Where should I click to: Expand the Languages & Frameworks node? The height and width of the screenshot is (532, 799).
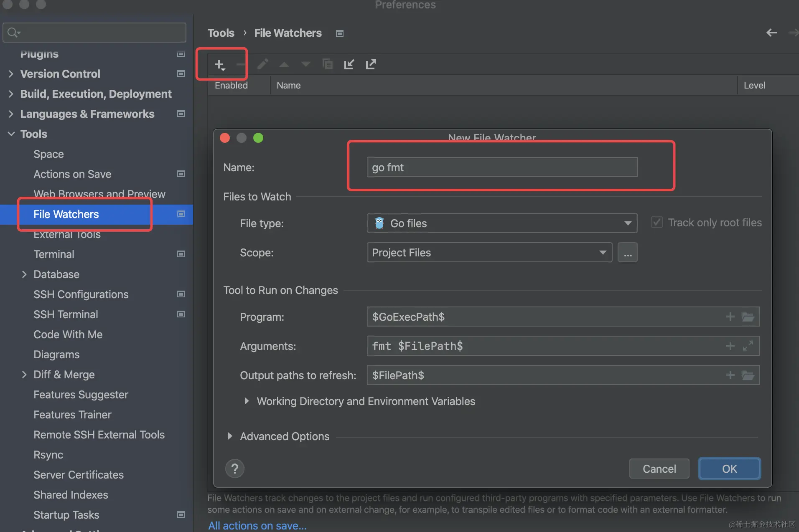click(x=11, y=114)
